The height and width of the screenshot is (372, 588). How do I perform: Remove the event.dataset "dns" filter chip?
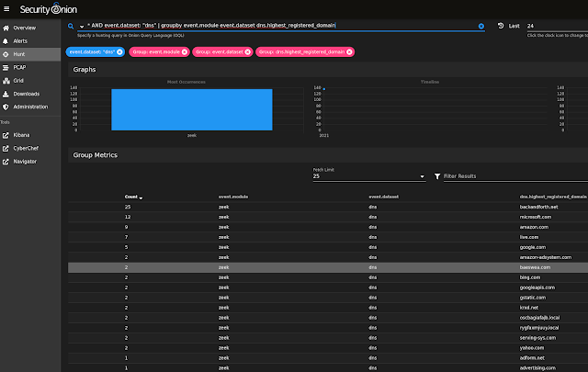pyautogui.click(x=119, y=51)
